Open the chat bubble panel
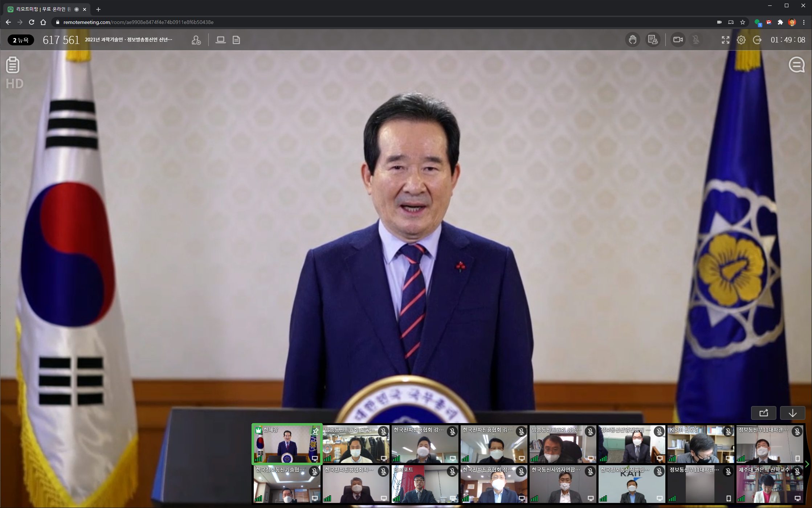812x508 pixels. [796, 65]
